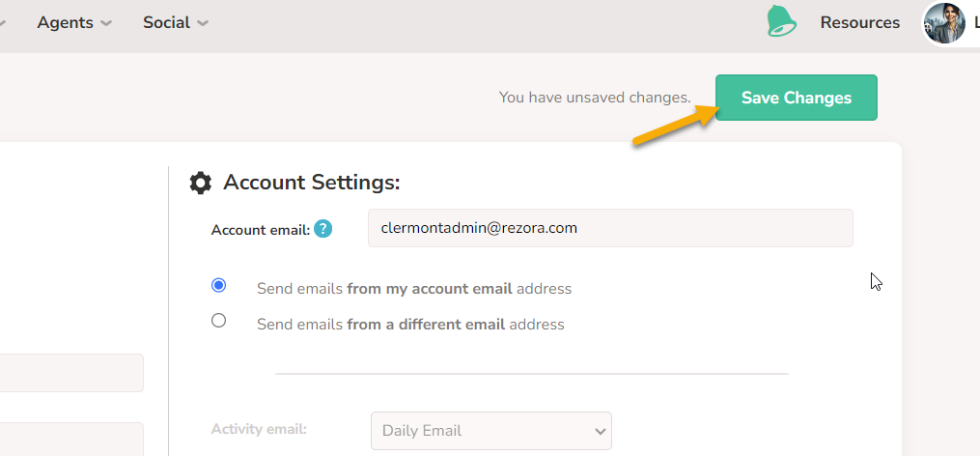Click the lower cut-off text field on left
This screenshot has height=456, width=980.
pos(71,440)
